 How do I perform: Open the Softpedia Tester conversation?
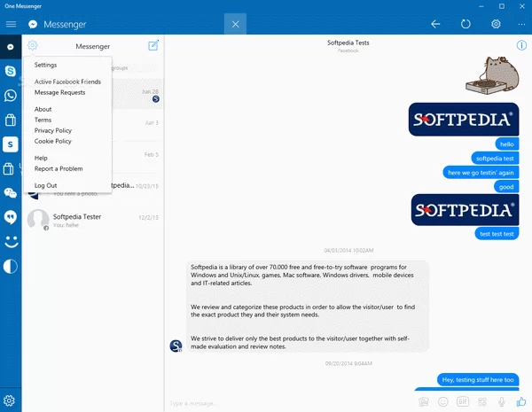point(92,220)
